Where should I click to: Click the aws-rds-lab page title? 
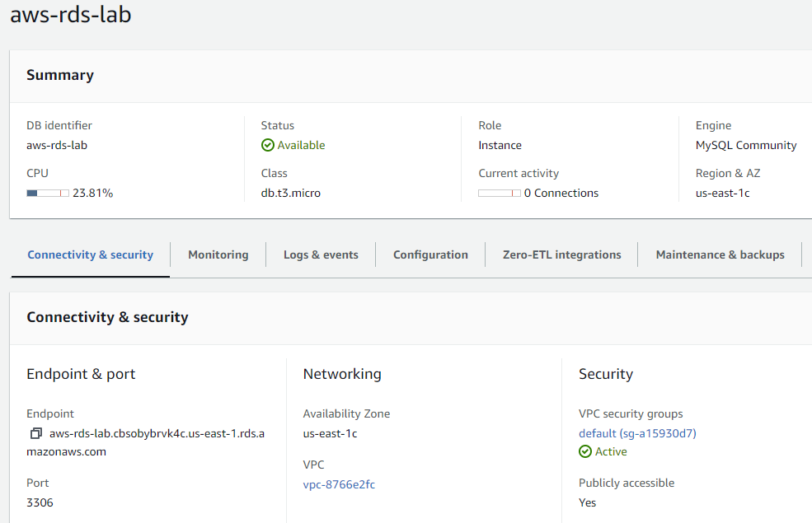click(71, 14)
